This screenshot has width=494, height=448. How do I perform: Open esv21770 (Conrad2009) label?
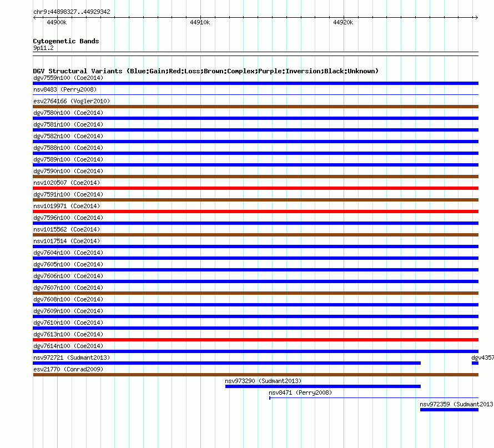tap(68, 369)
